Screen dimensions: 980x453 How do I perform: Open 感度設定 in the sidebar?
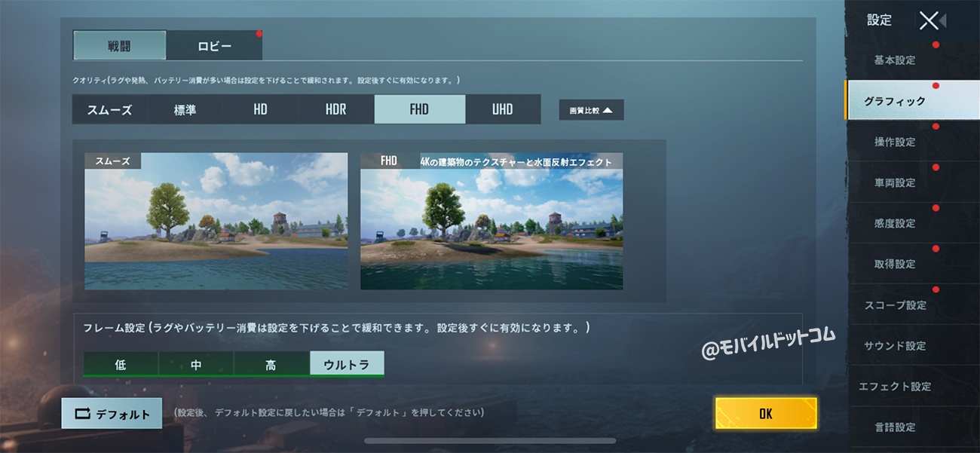click(x=913, y=223)
